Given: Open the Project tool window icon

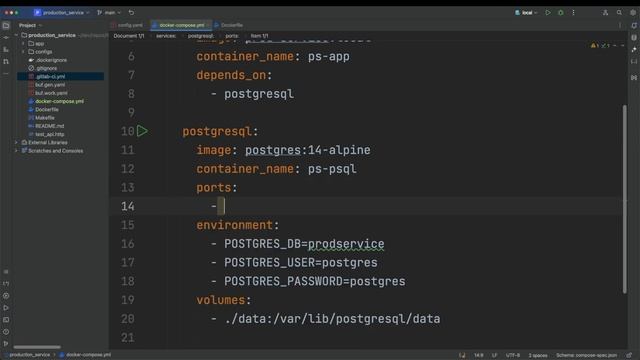Looking at the screenshot, I should coord(6,26).
